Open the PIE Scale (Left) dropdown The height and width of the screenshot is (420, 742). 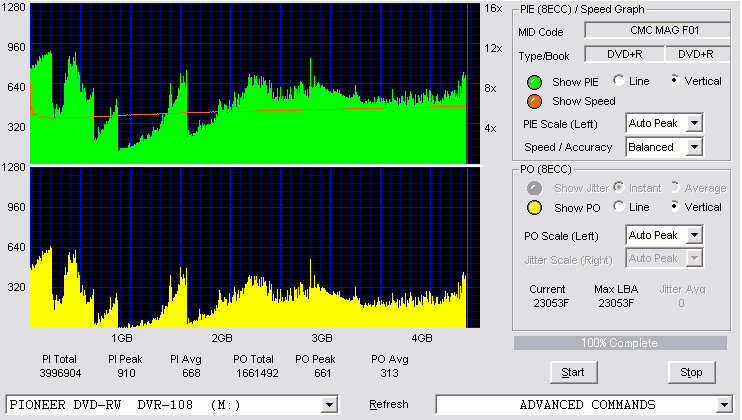[x=694, y=123]
